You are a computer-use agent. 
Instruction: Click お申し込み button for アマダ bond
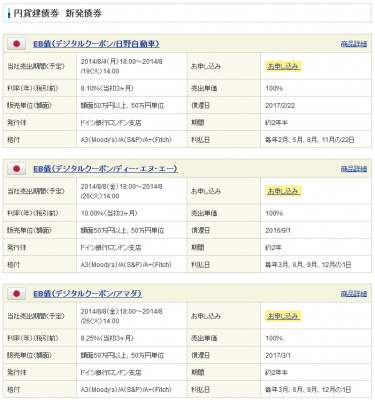283,316
